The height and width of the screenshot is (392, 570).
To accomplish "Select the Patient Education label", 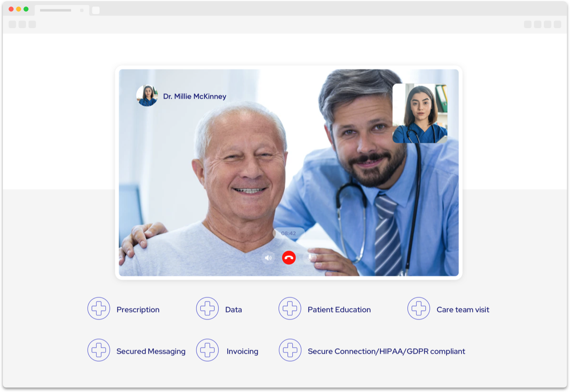I will tap(339, 310).
